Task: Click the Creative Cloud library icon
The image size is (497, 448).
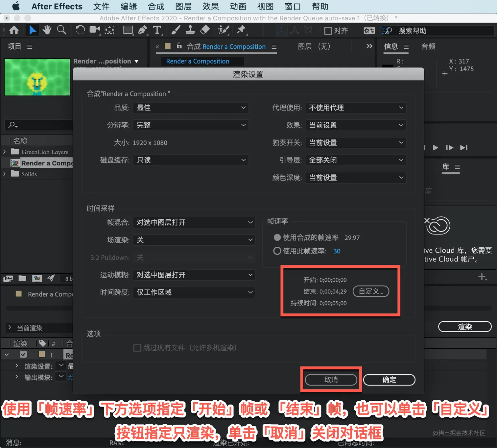Action: click(x=438, y=226)
